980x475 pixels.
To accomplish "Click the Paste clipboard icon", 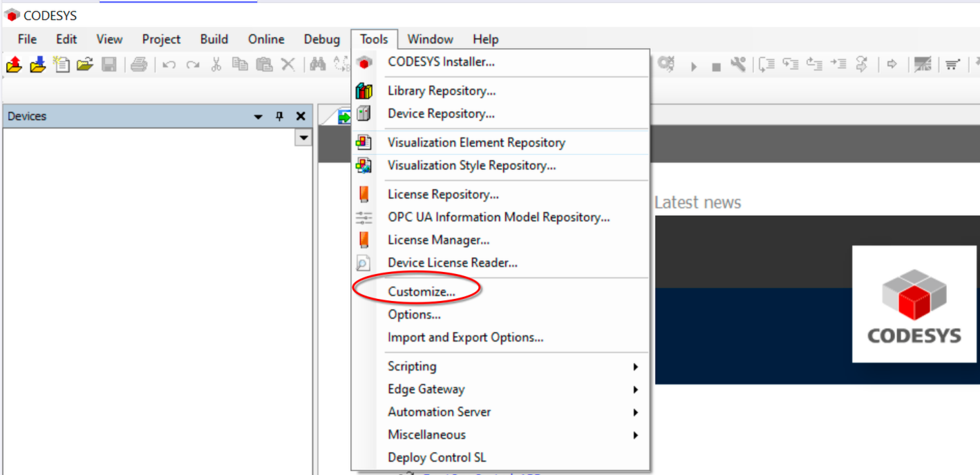I will (264, 65).
